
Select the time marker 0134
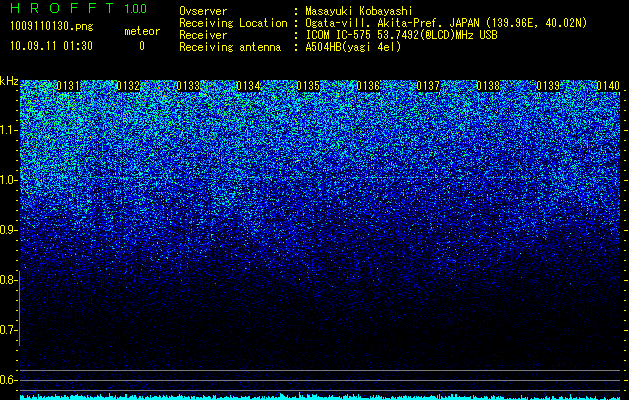point(248,86)
